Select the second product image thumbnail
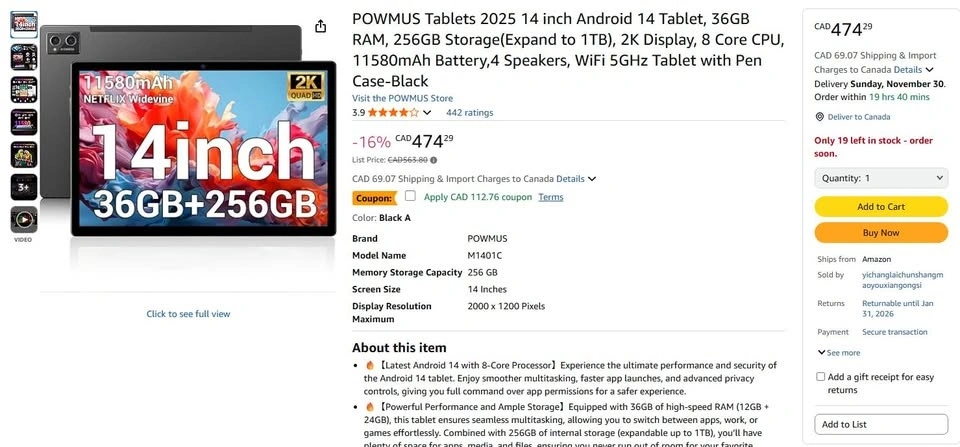The width and height of the screenshot is (960, 447). [x=24, y=57]
